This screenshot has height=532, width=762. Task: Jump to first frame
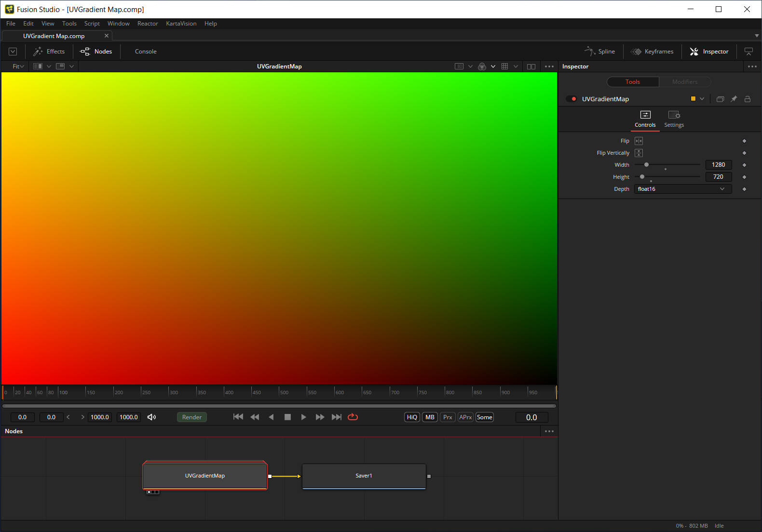pos(238,417)
